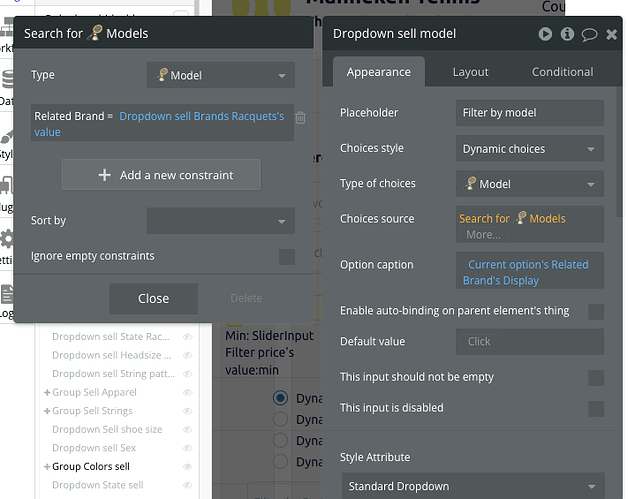The width and height of the screenshot is (628, 499).
Task: Click the property editor vertical scrollbar
Action: [620, 152]
